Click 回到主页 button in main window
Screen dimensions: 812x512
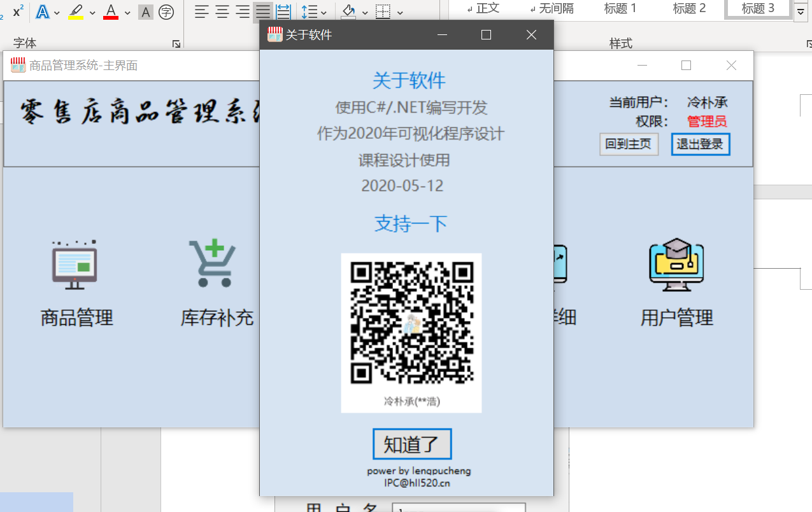pyautogui.click(x=629, y=144)
